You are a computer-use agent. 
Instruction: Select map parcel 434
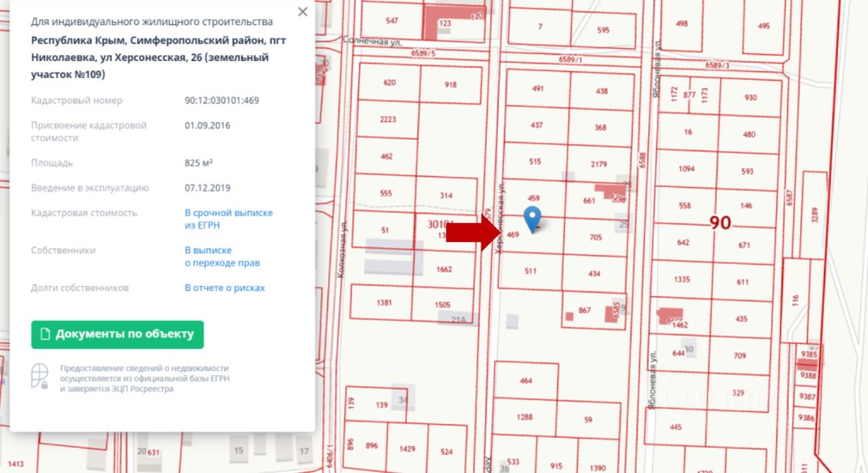coord(594,273)
